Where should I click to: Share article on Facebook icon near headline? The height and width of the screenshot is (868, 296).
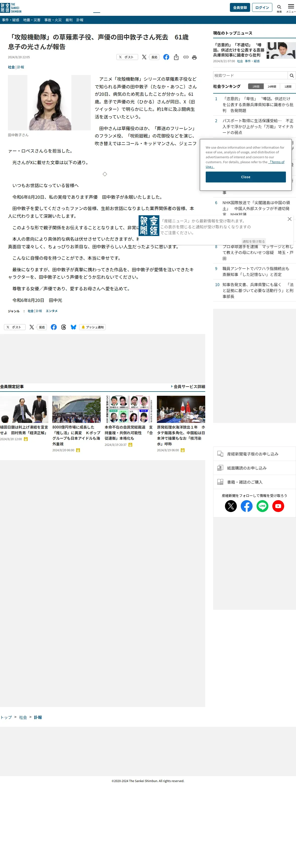coord(166,57)
